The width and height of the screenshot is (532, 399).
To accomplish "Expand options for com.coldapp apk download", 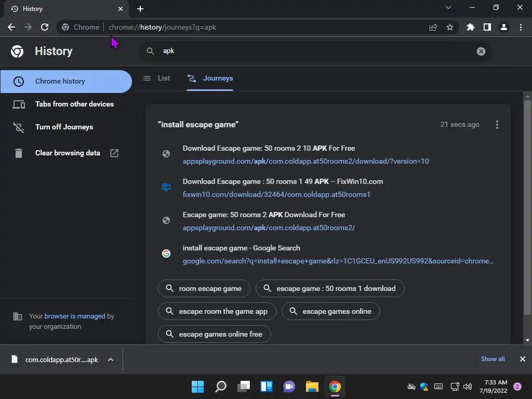I will [x=111, y=360].
